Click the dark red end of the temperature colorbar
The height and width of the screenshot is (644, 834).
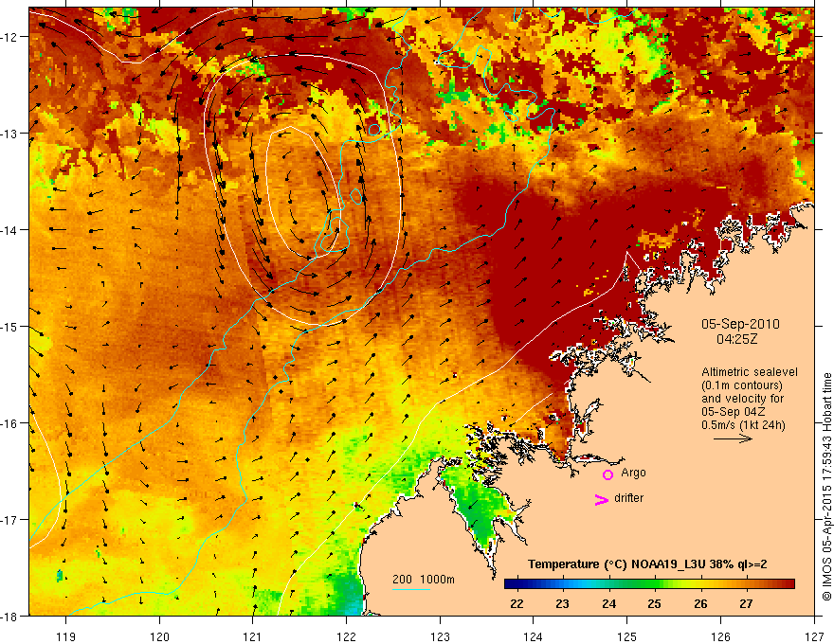(788, 584)
